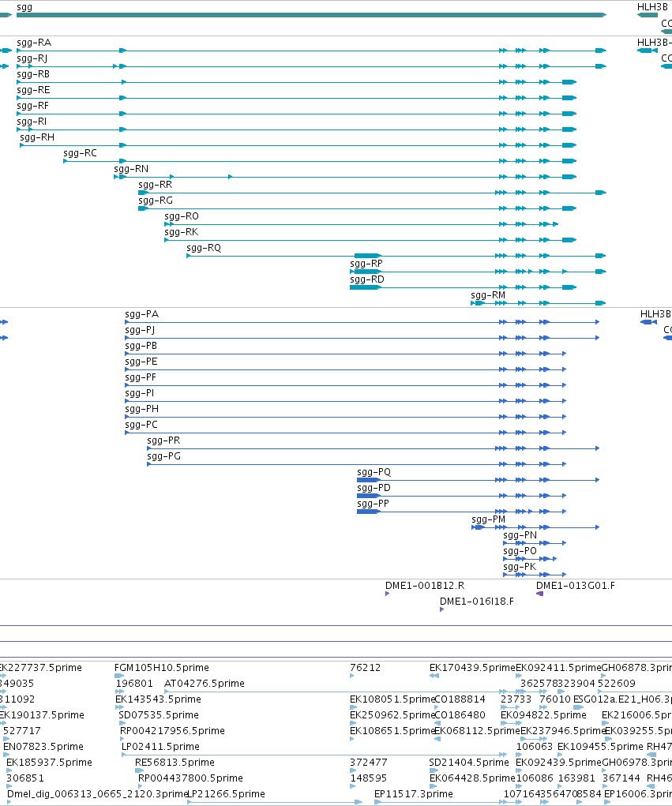The width and height of the screenshot is (672, 806).
Task: Choose the sgg-PP protein label
Action: point(374,504)
